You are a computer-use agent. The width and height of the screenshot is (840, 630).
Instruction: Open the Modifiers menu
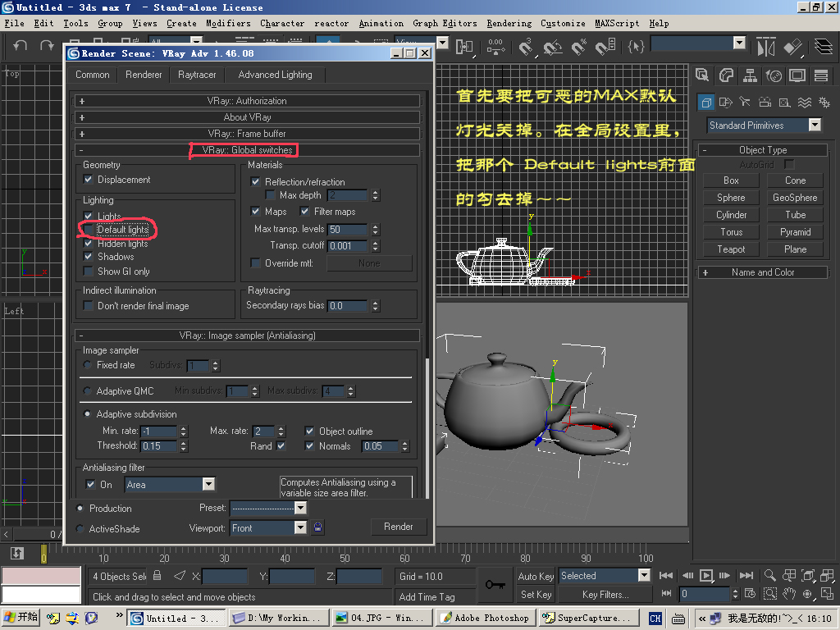tap(228, 23)
